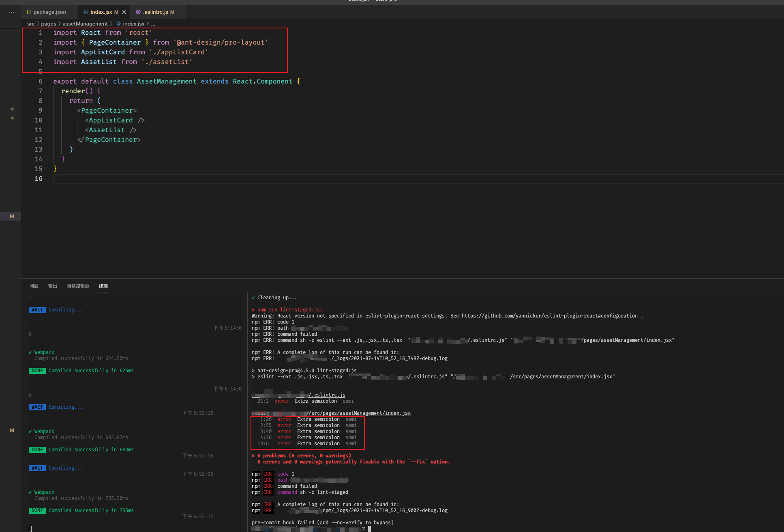Open the 调试控制台 panel tab
Image resolution: width=784 pixels, height=532 pixels.
click(x=78, y=286)
